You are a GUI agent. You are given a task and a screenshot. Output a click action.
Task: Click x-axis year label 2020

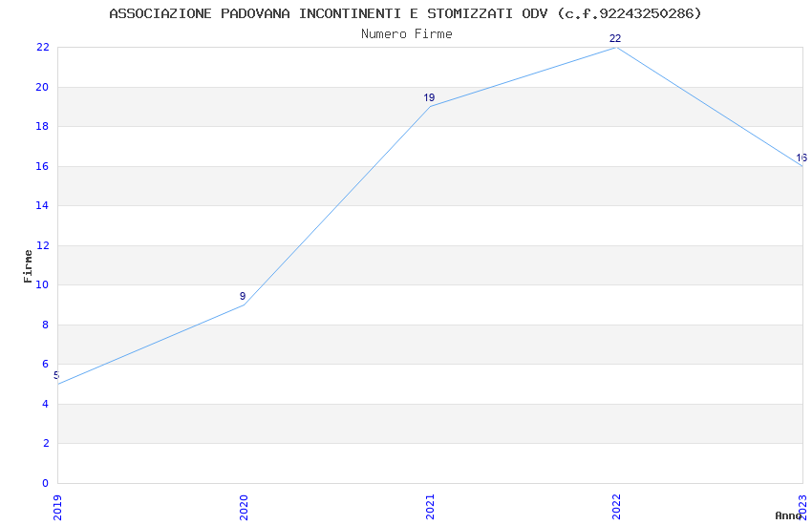click(x=244, y=507)
